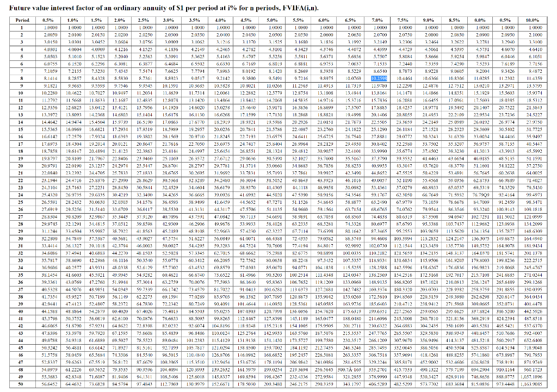
Task: Click the cell with 56.6452
Action: 49,384
